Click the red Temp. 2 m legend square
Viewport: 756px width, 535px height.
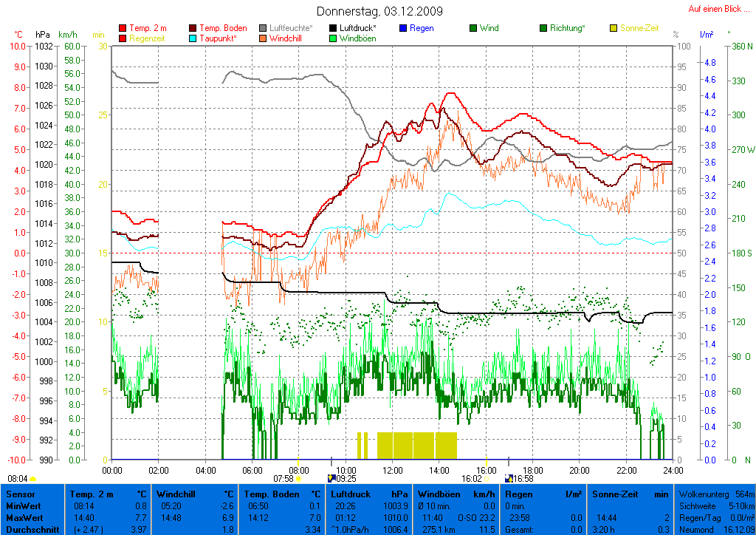(x=123, y=28)
